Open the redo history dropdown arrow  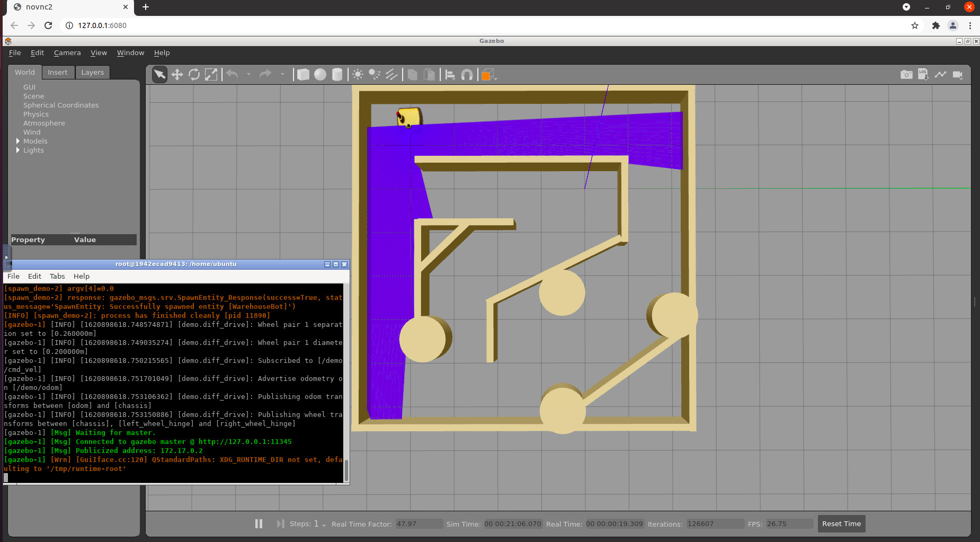point(282,74)
